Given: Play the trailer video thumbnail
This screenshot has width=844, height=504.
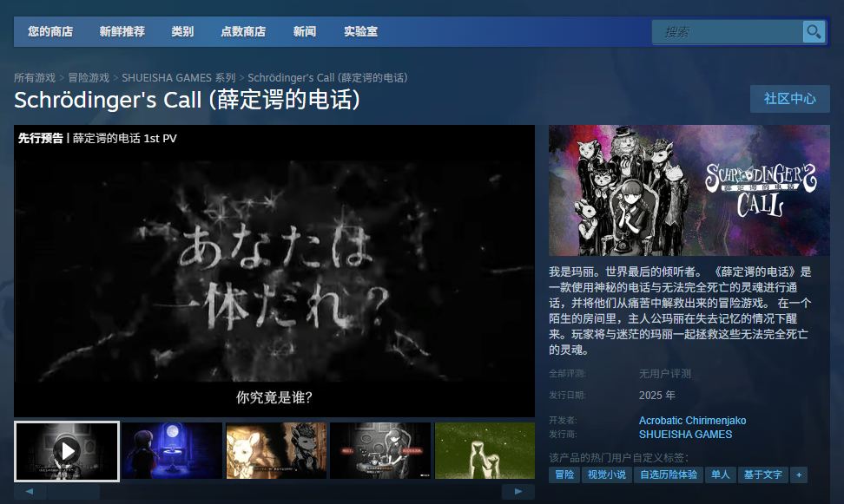Looking at the screenshot, I should [67, 450].
